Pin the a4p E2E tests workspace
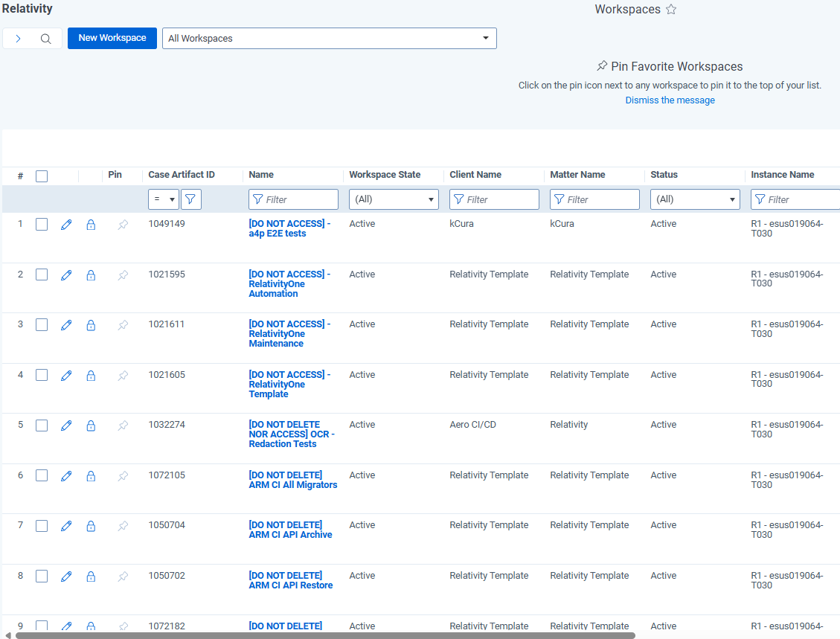Screen dimensions: 840x639 [x=124, y=225]
